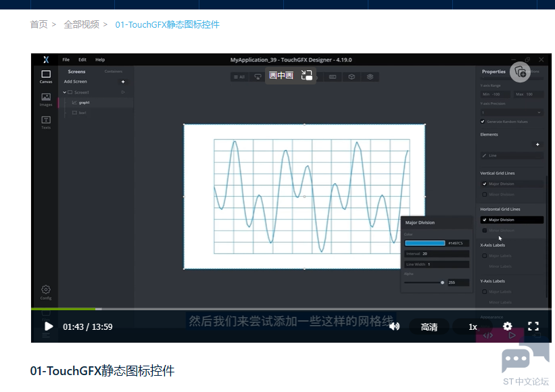Toggle Vertical Grid Lines Major Division checkbox
The width and height of the screenshot is (555, 392).
[485, 184]
